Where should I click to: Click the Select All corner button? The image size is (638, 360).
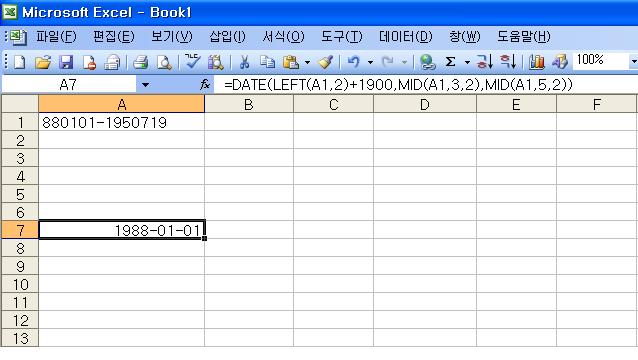click(x=20, y=104)
